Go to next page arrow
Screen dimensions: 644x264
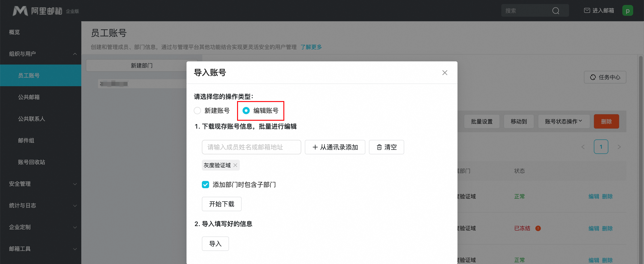(619, 147)
